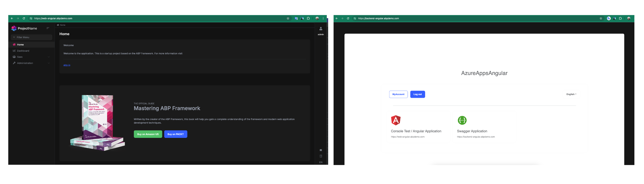The width and height of the screenshot is (644, 184).
Task: Click 'THE OFFICIAL GUIDE' caption text
Action: 144,104
